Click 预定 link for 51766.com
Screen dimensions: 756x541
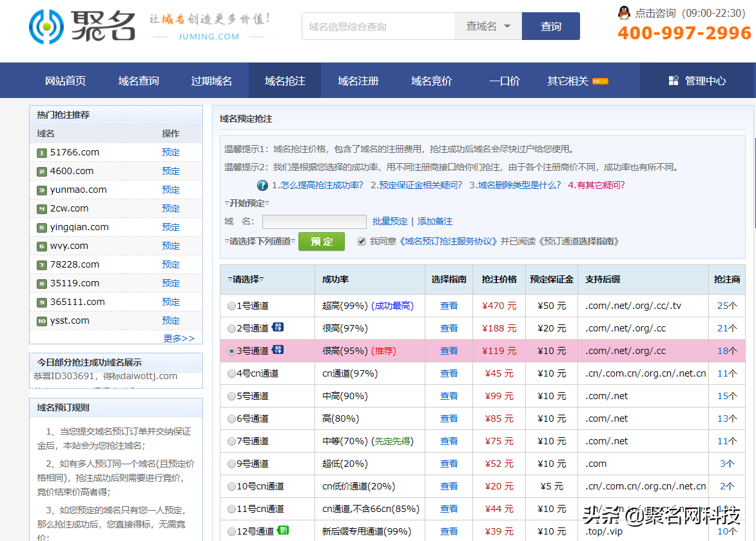pyautogui.click(x=171, y=152)
